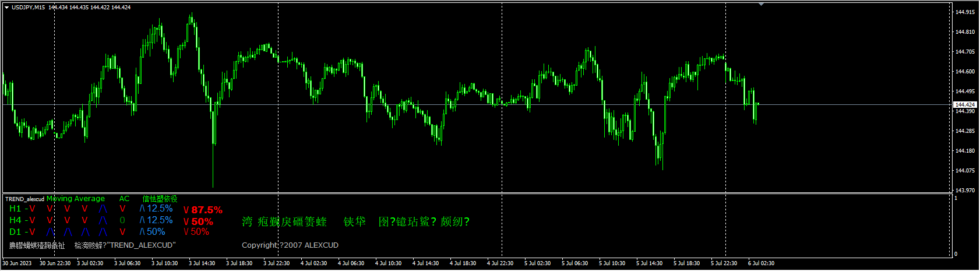Click the 144.285 price scale label
980x271 pixels.
965,131
